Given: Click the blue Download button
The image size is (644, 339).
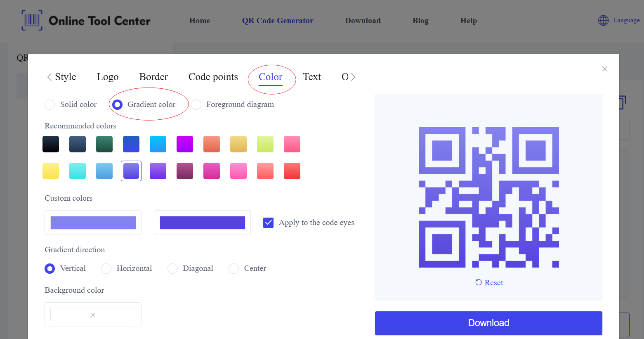Looking at the screenshot, I should 488,323.
